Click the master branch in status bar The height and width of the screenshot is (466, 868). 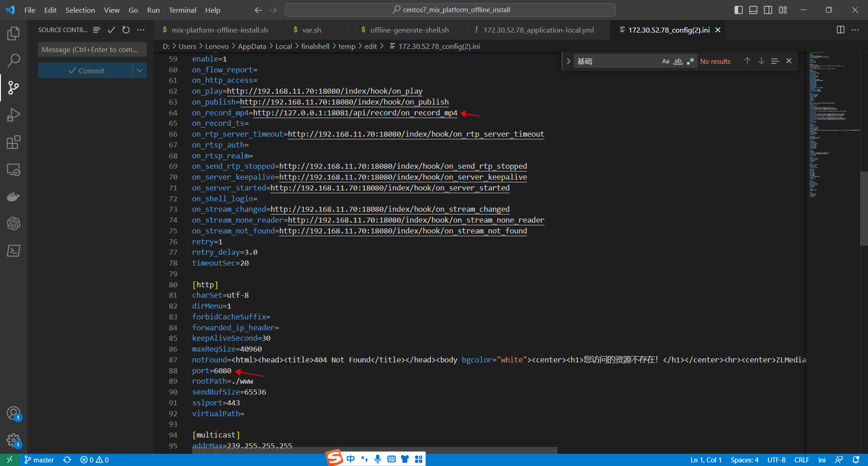(39, 460)
